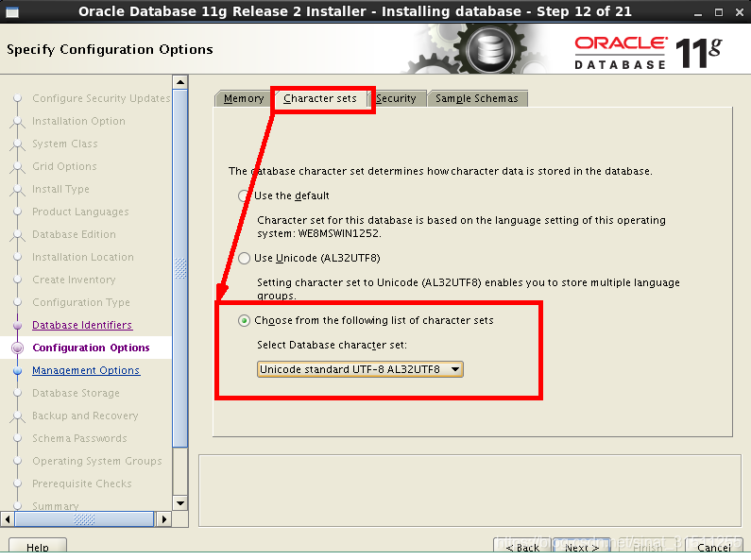Image resolution: width=751 pixels, height=560 pixels.
Task: Click the message area below the options panel
Action: tap(469, 491)
